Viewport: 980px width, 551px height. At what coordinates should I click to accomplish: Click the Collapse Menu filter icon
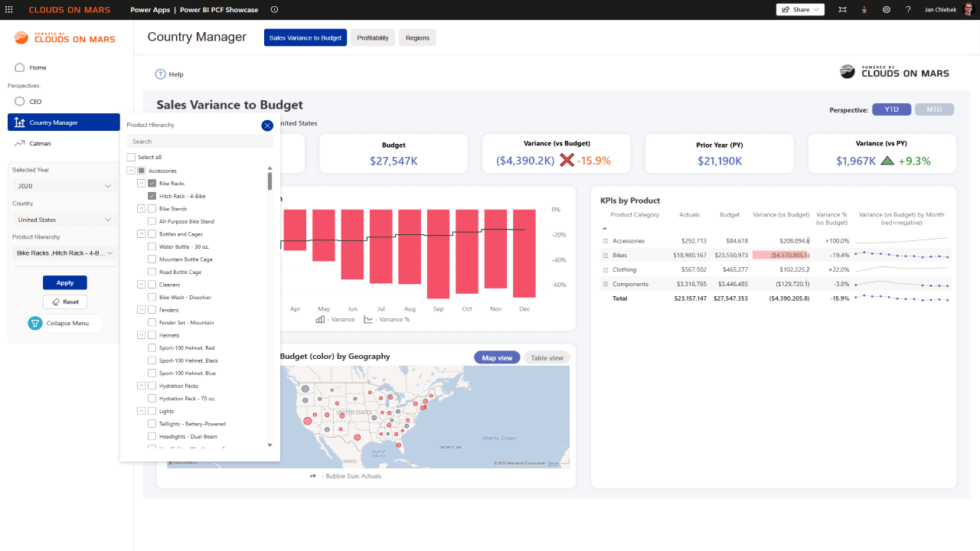(35, 323)
